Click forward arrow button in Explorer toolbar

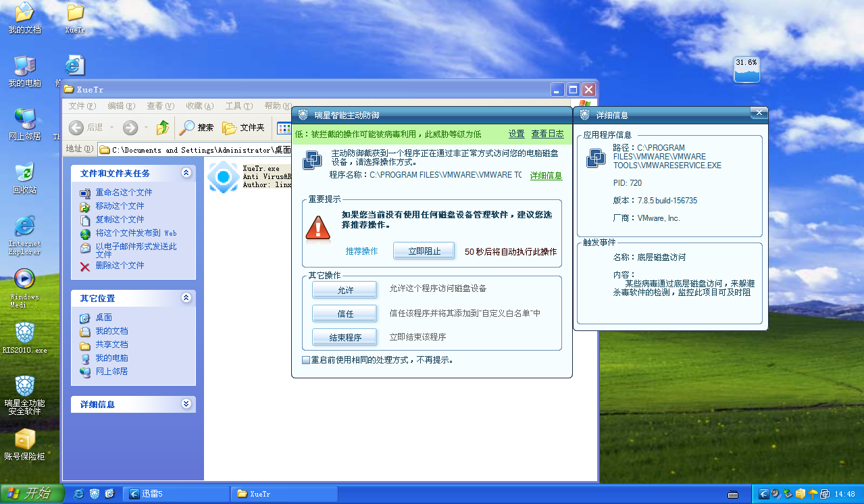[x=130, y=127]
